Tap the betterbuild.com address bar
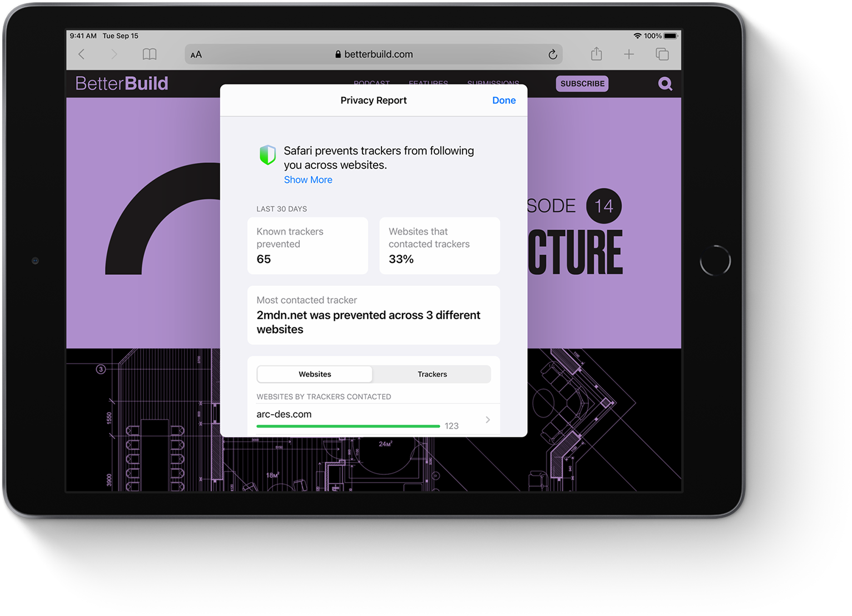 (374, 54)
